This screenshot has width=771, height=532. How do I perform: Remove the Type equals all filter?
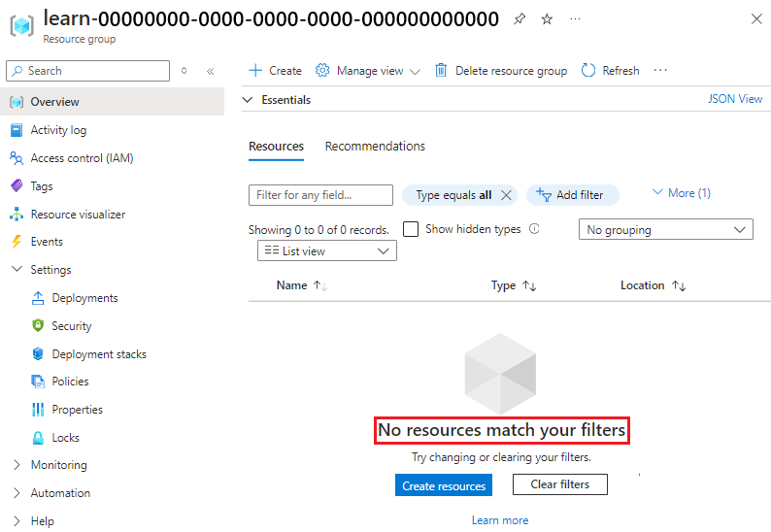click(506, 195)
